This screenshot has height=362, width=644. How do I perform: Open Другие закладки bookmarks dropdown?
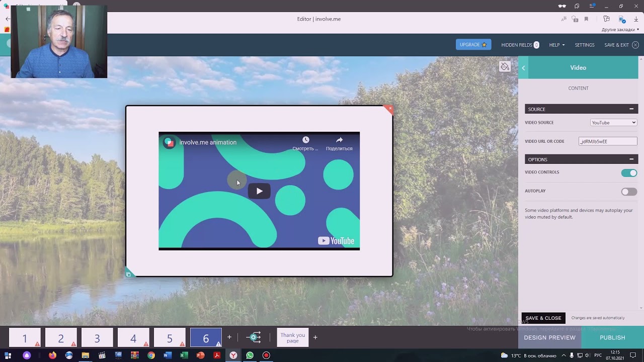(620, 30)
